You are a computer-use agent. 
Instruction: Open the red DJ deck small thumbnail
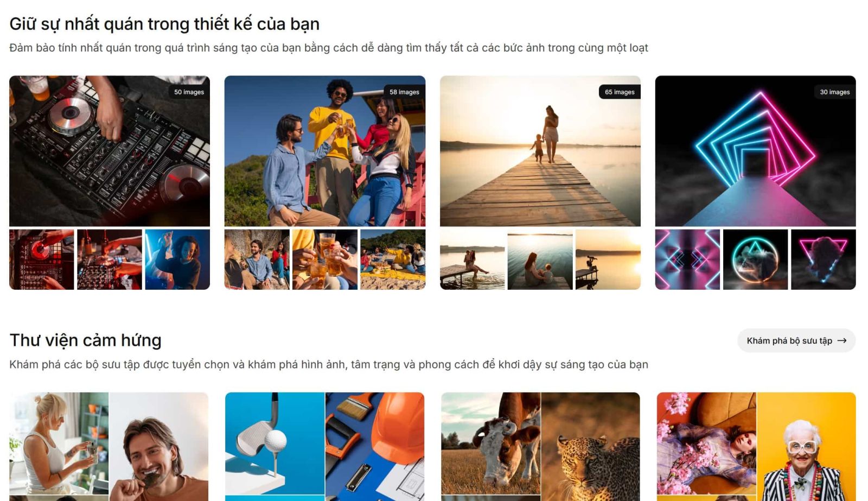(x=42, y=259)
